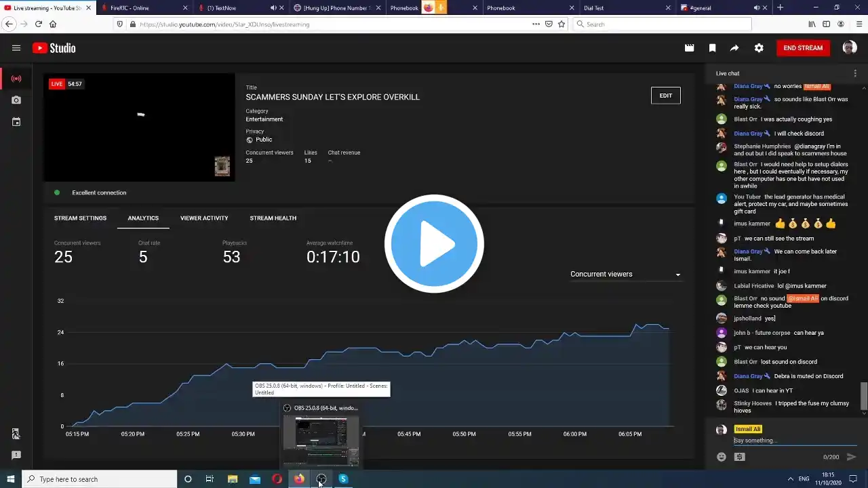
Task: Click the share arrow icon in the header
Action: click(x=734, y=48)
